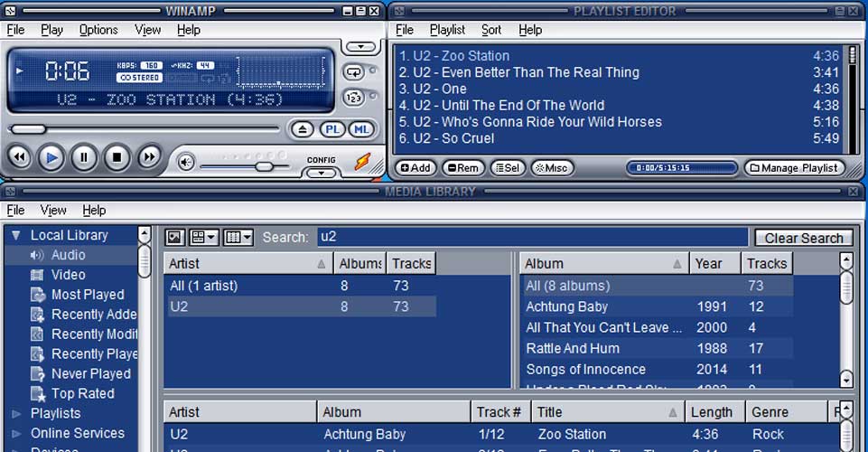Select playlist track 'U2 - One'
868x452 pixels.
click(619, 89)
